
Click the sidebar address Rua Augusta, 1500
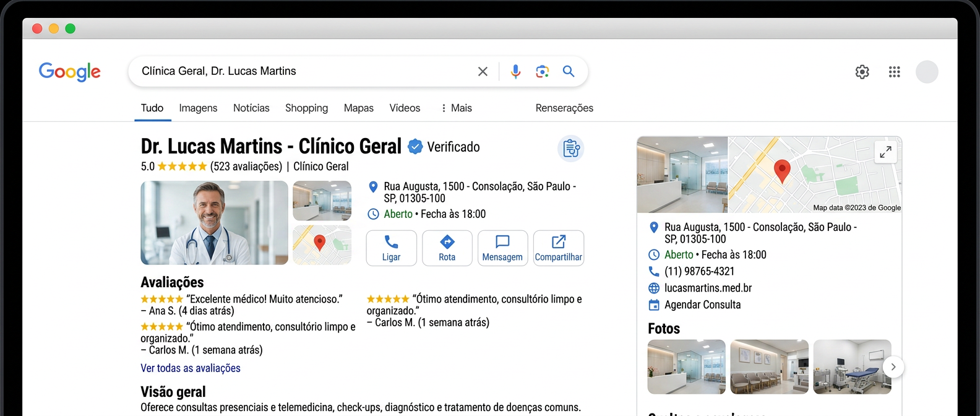(760, 233)
